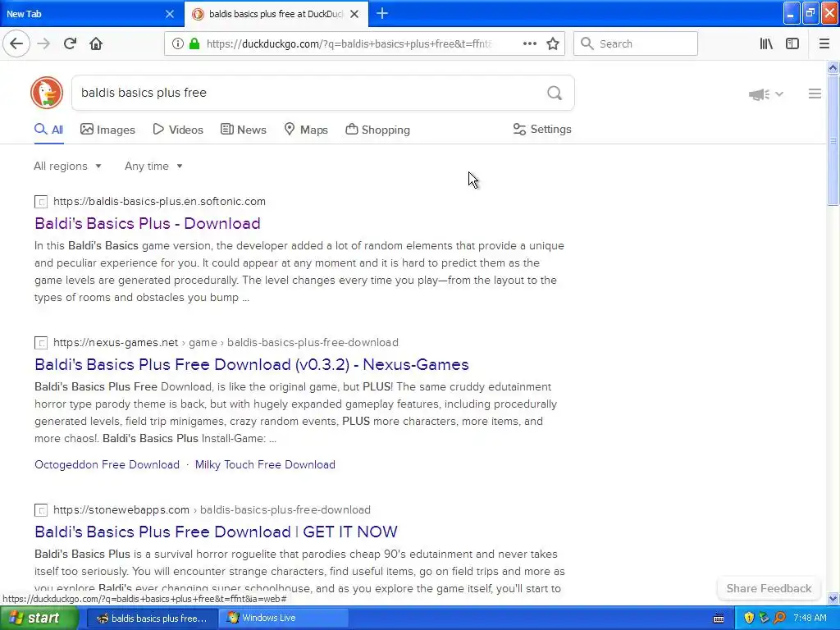Go back with the browser back arrow
Image resolution: width=840 pixels, height=630 pixels.
pos(16,43)
